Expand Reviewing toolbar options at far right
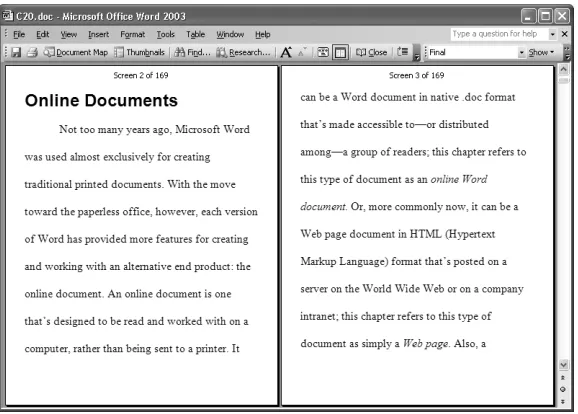Image resolution: width=578 pixels, height=414 pixels. [567, 52]
